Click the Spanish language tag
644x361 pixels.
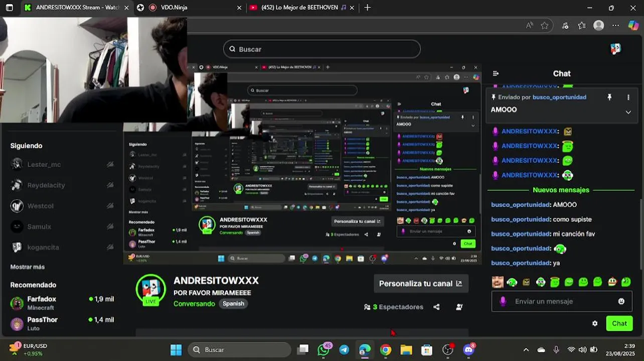coord(233,303)
